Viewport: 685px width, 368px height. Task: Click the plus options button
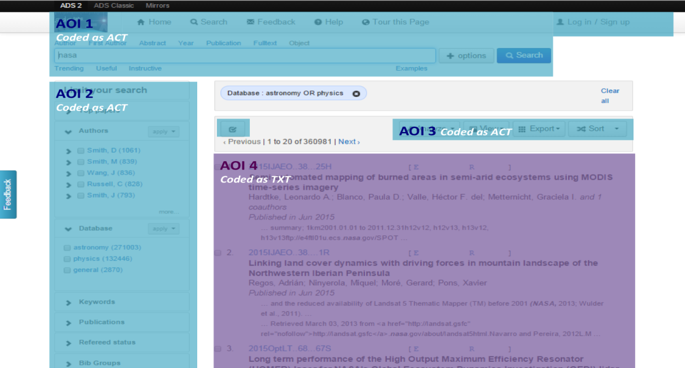click(466, 56)
